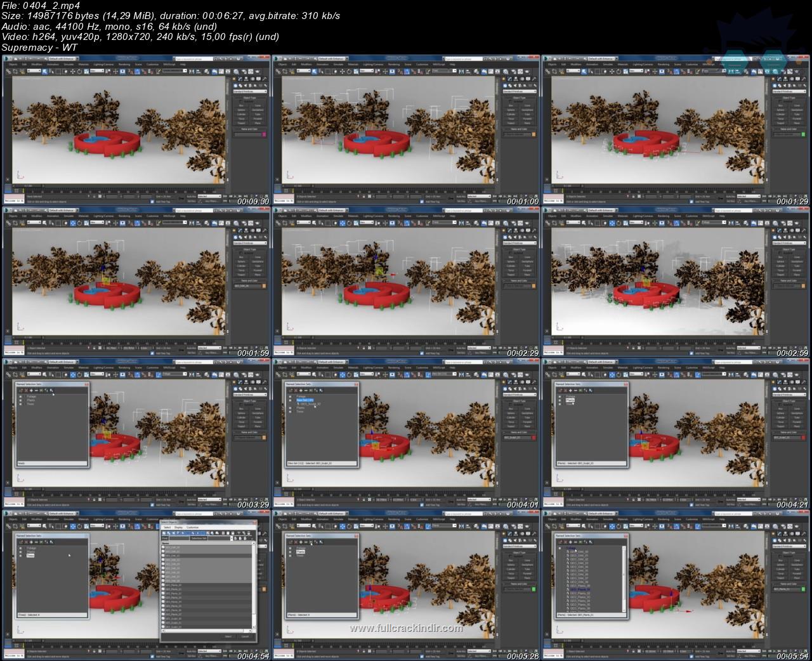Click the Sphere primitive button in 00:01:29 frame
Screen dimensions: 812x661
781,110
